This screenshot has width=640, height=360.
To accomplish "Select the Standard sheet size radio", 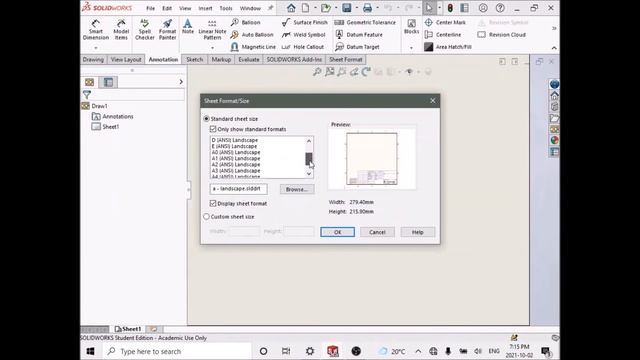I will point(207,119).
